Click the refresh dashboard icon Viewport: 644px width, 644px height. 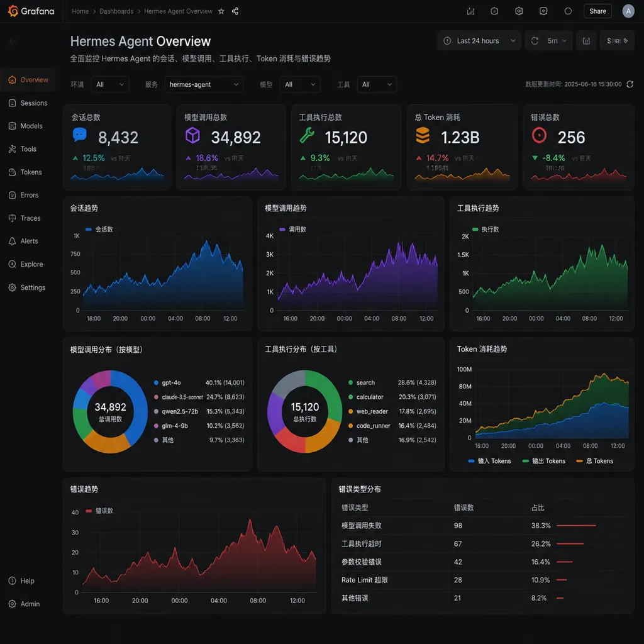click(x=535, y=41)
